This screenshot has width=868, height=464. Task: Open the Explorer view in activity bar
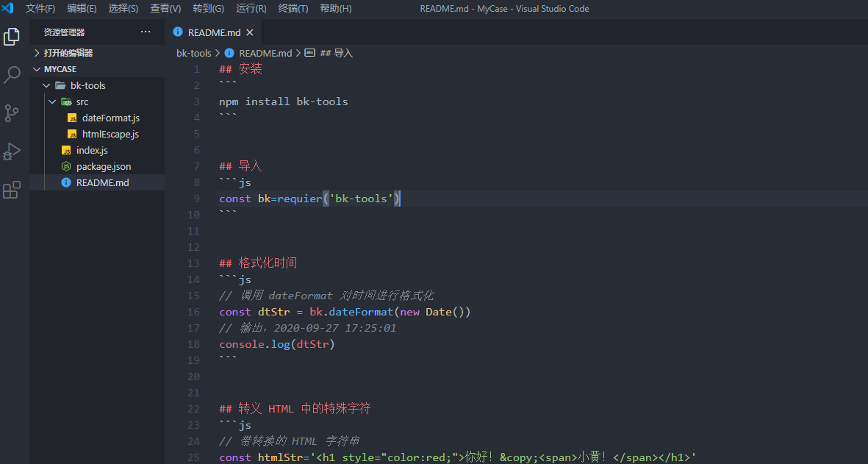point(12,37)
